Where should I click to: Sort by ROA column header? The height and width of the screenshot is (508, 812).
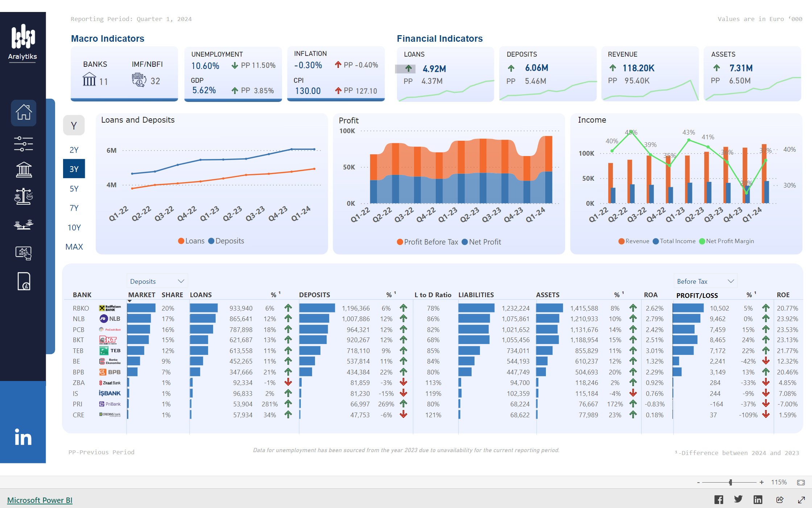pyautogui.click(x=651, y=295)
